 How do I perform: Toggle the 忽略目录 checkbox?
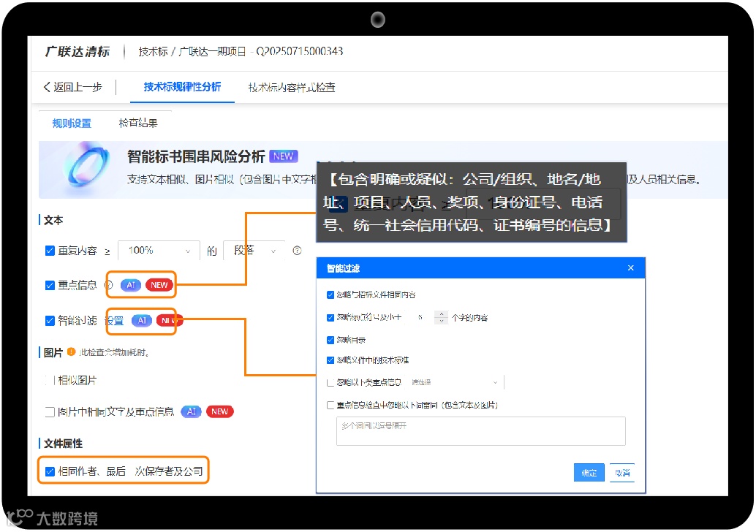pyautogui.click(x=330, y=341)
